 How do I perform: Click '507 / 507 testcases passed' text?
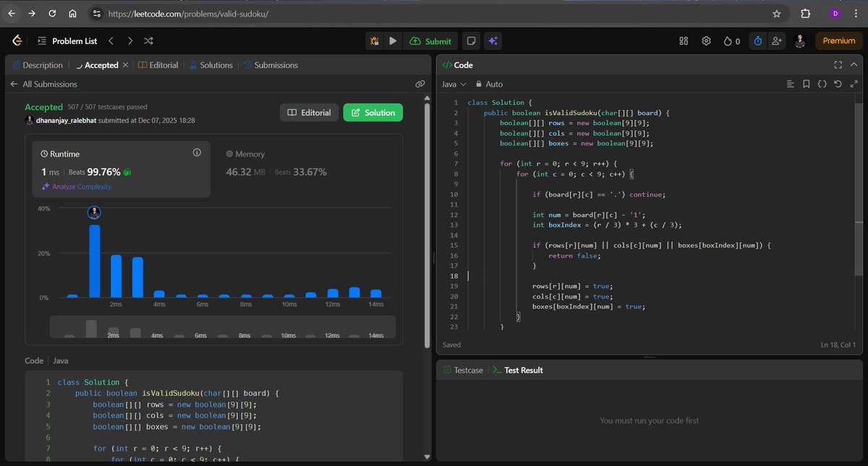[107, 106]
